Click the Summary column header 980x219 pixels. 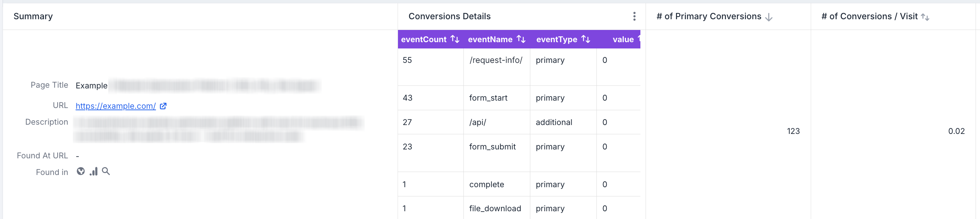tap(33, 16)
